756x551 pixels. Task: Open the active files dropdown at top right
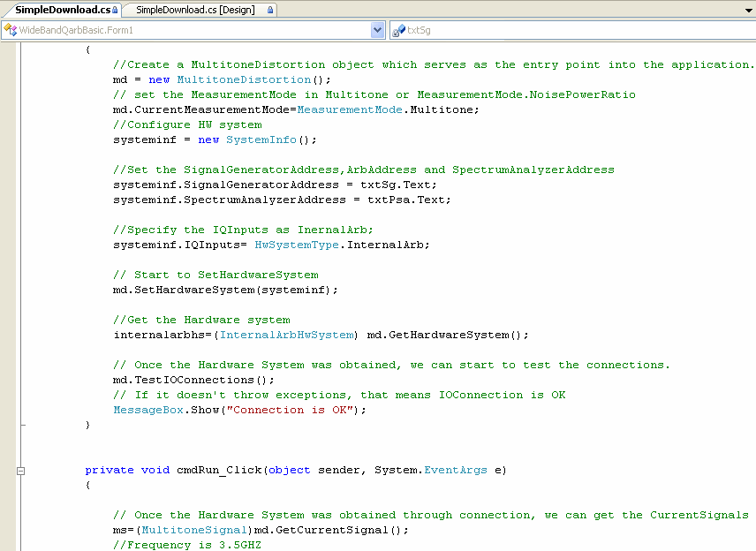coord(749,8)
